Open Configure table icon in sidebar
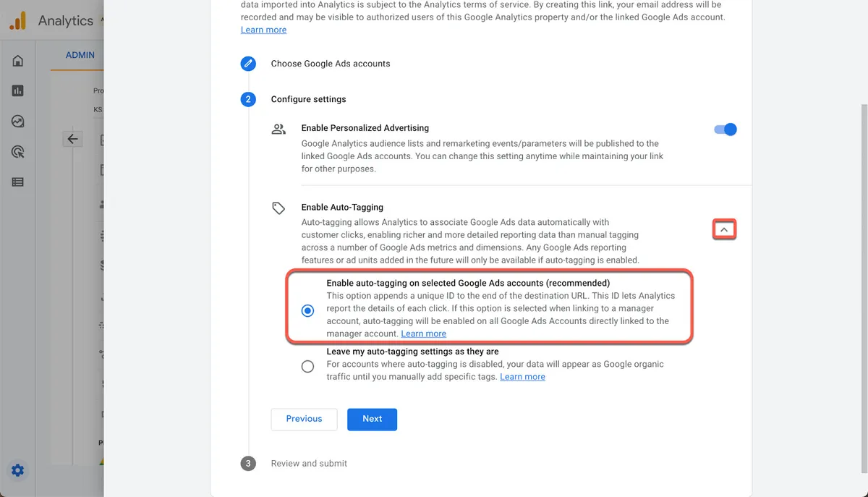868x497 pixels. click(18, 182)
